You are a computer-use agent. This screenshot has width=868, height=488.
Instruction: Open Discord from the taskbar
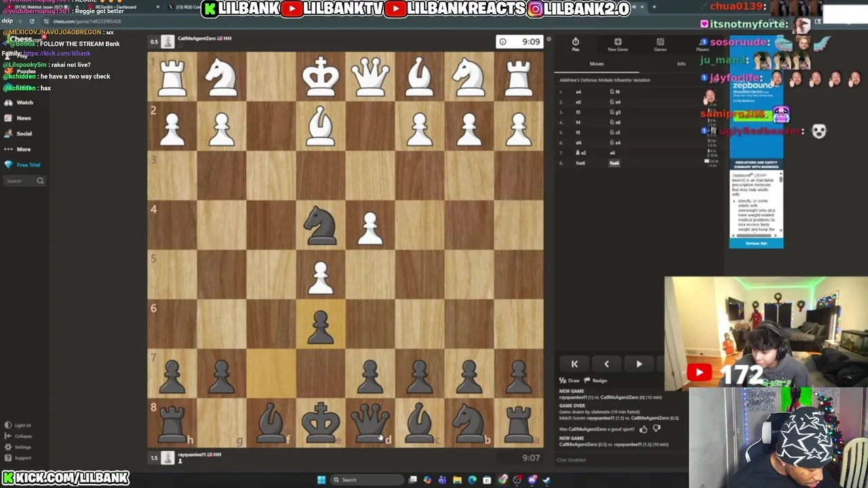click(x=532, y=480)
